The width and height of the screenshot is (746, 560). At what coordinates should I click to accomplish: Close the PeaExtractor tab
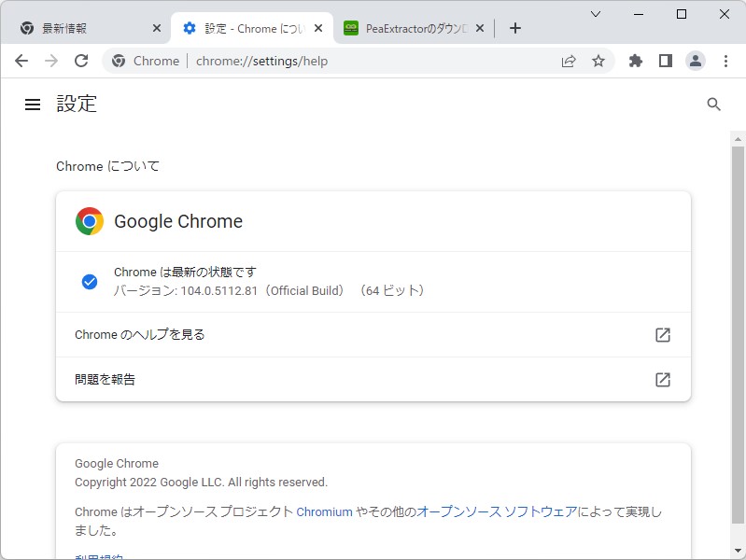[x=480, y=29]
